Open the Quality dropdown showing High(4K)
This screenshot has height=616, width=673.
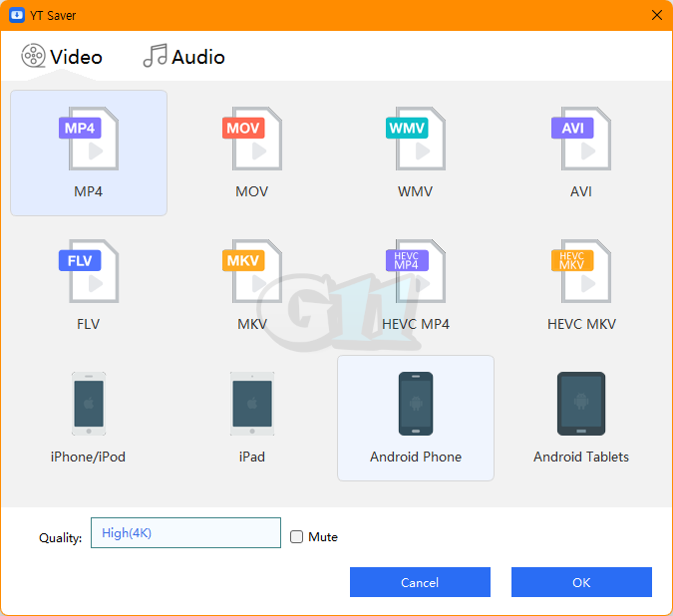(185, 533)
